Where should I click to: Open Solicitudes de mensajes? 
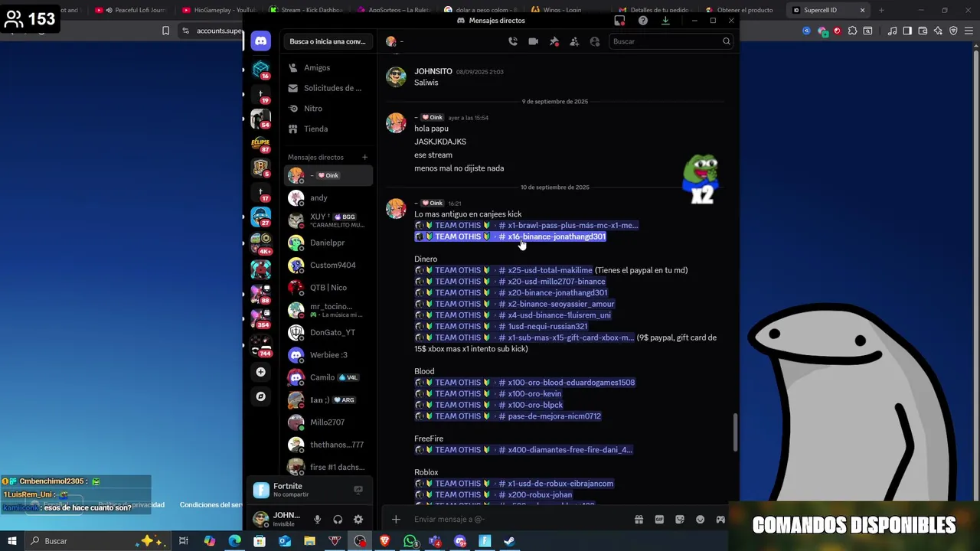[x=327, y=88]
